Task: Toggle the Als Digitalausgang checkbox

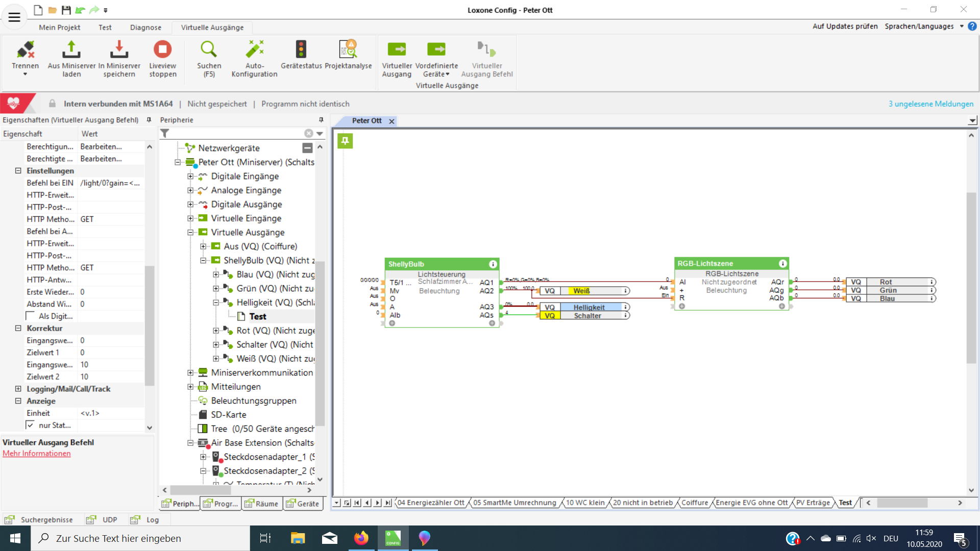Action: coord(30,316)
